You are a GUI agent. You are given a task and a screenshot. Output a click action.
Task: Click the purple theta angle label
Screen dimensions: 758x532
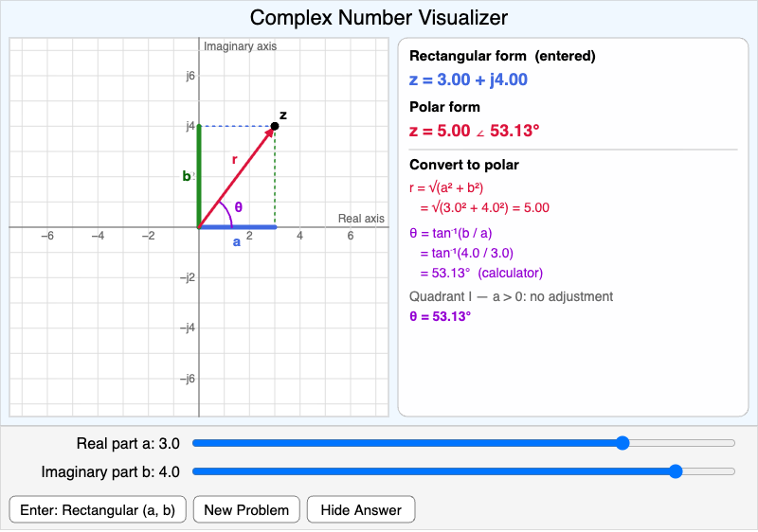(239, 207)
